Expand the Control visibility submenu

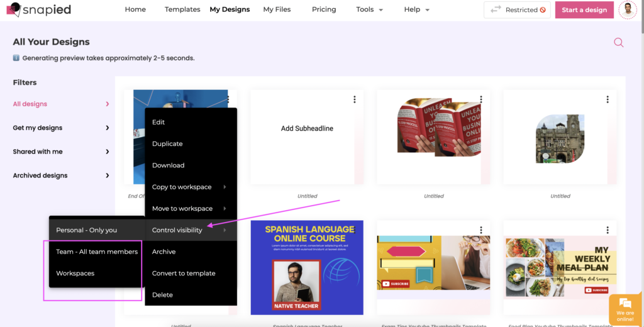191,230
